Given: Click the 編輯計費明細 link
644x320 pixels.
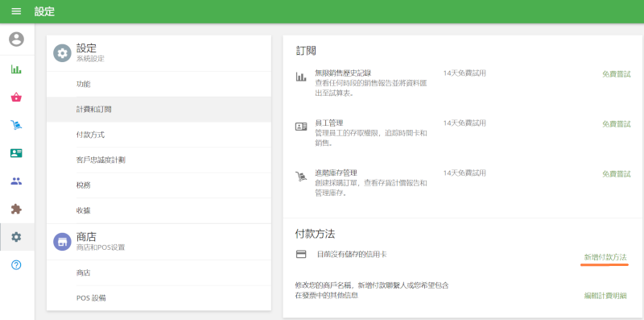Looking at the screenshot, I should (605, 295).
